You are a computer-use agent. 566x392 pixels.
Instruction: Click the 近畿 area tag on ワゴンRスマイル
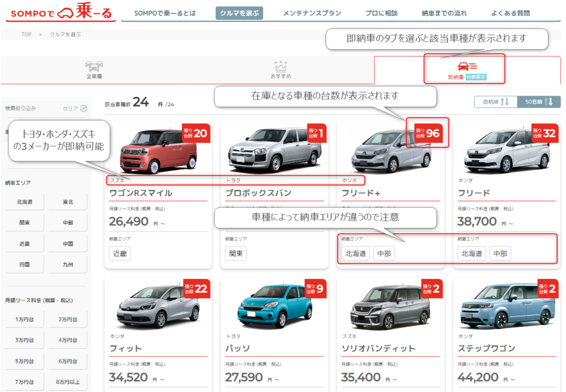tap(120, 253)
